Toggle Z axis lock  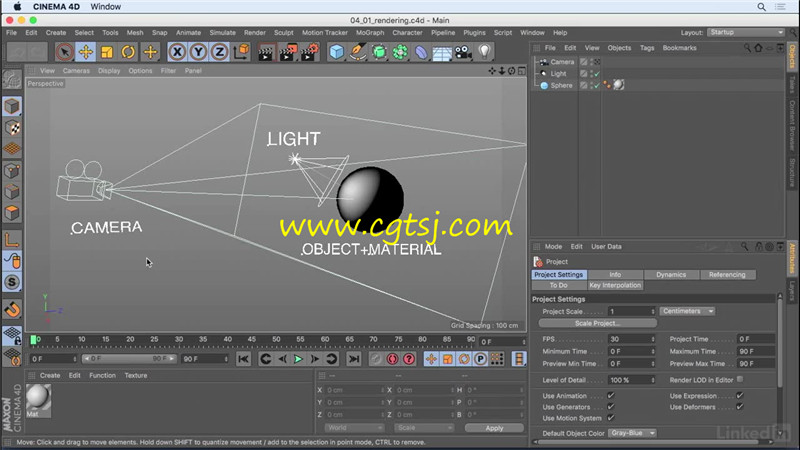coord(219,52)
